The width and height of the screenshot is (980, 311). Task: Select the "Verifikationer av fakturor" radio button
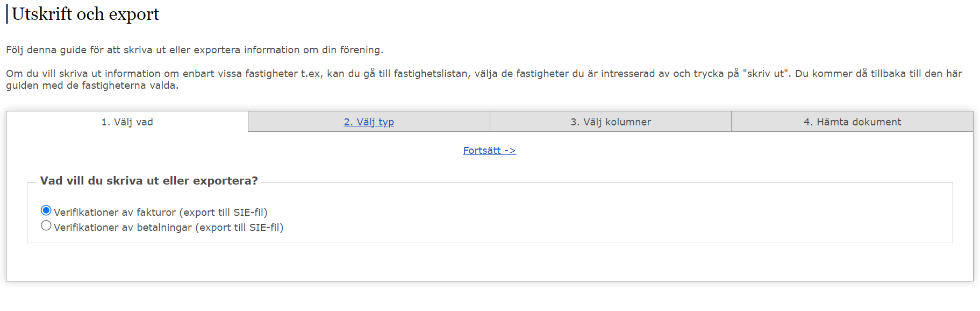point(46,211)
